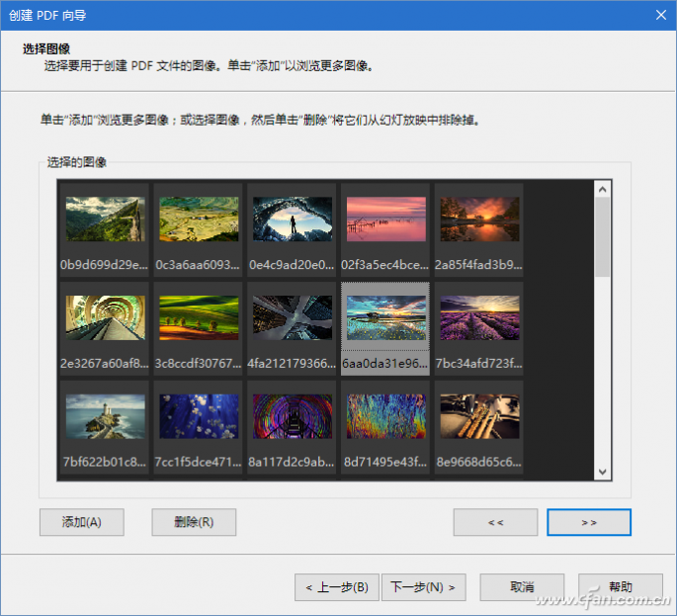Click the filename label 8e9668d65c6...

point(478,462)
